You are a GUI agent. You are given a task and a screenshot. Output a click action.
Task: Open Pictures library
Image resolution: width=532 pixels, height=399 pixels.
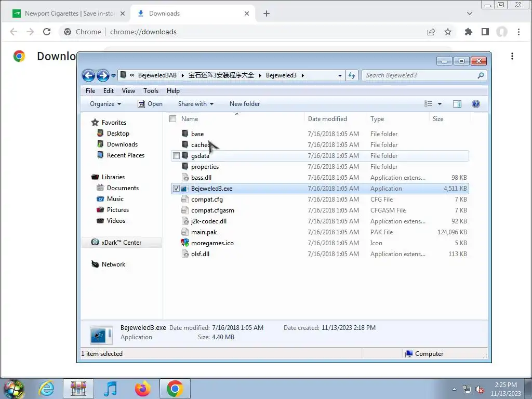(118, 210)
